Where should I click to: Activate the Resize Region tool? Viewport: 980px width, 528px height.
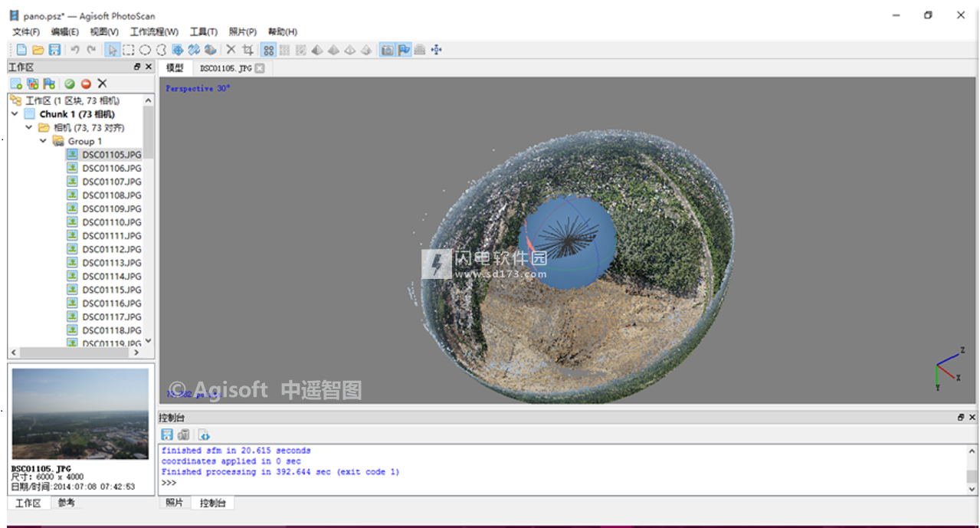pos(194,50)
